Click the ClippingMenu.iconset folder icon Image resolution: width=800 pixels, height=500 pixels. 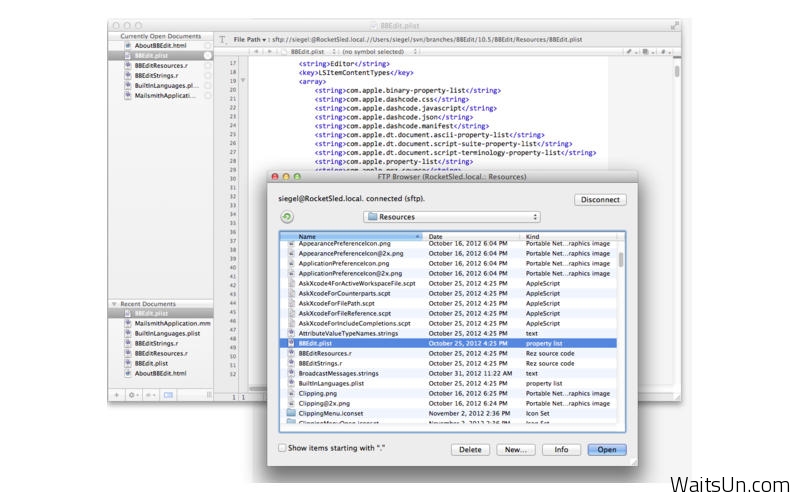(291, 413)
